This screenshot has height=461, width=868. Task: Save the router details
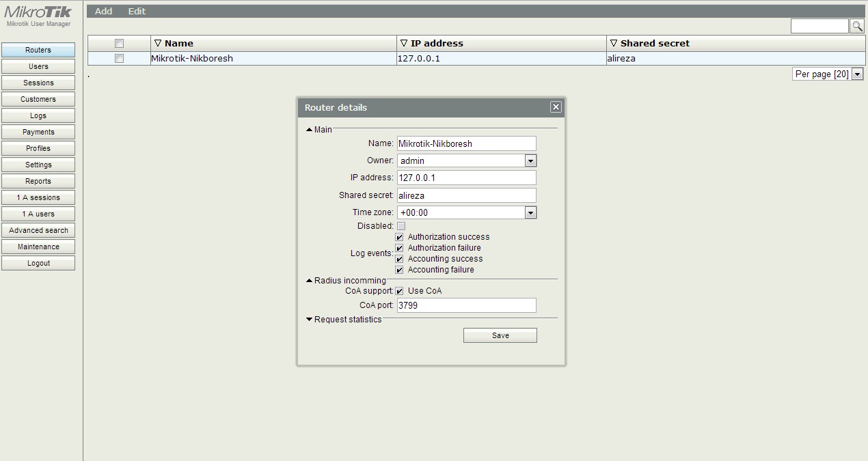(500, 335)
